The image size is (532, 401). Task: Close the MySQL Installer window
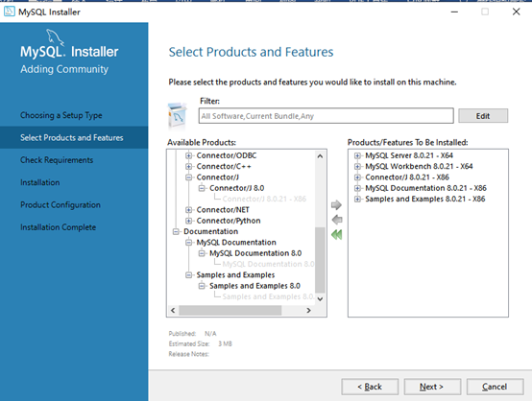coord(516,12)
